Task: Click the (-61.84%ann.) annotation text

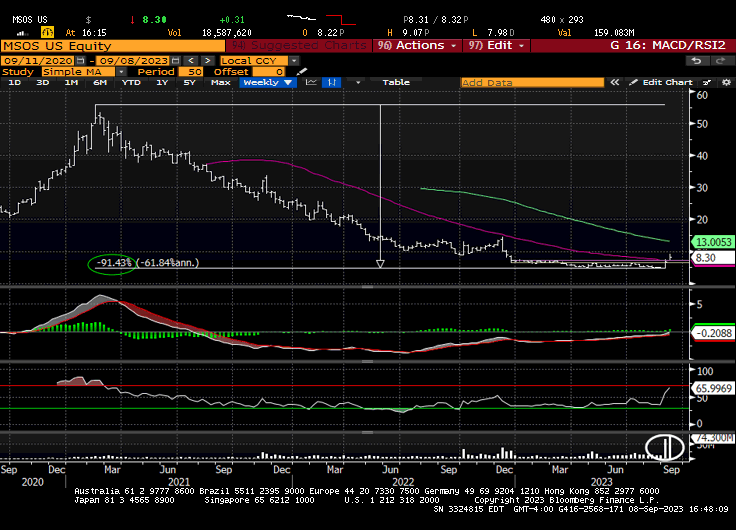Action: [169, 262]
